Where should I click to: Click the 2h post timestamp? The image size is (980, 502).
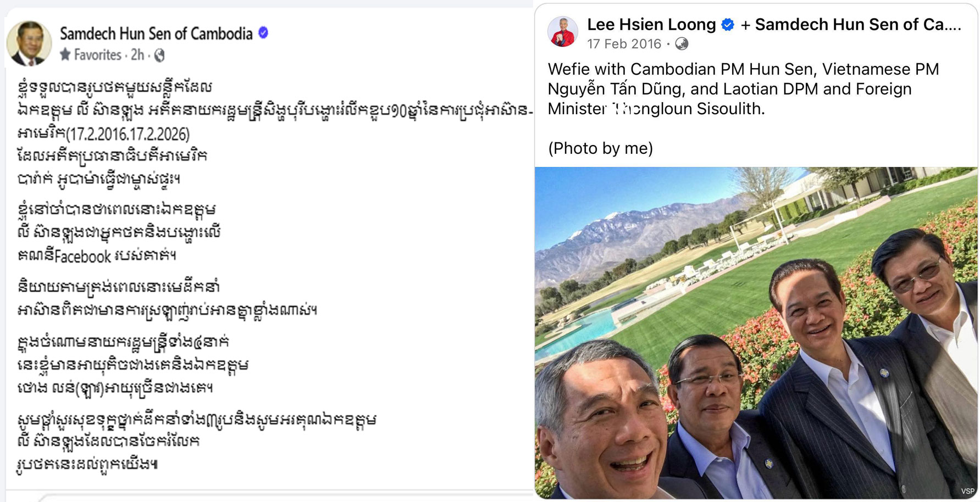click(137, 55)
